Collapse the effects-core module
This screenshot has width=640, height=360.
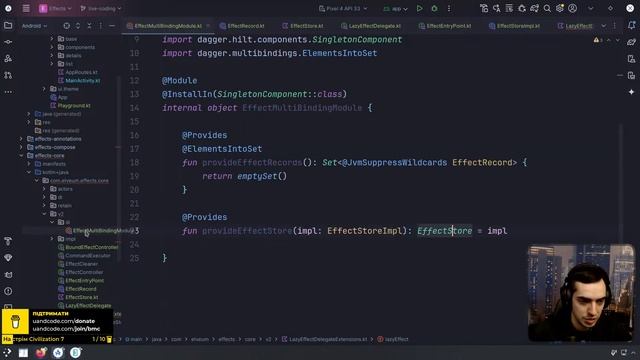tap(21, 156)
